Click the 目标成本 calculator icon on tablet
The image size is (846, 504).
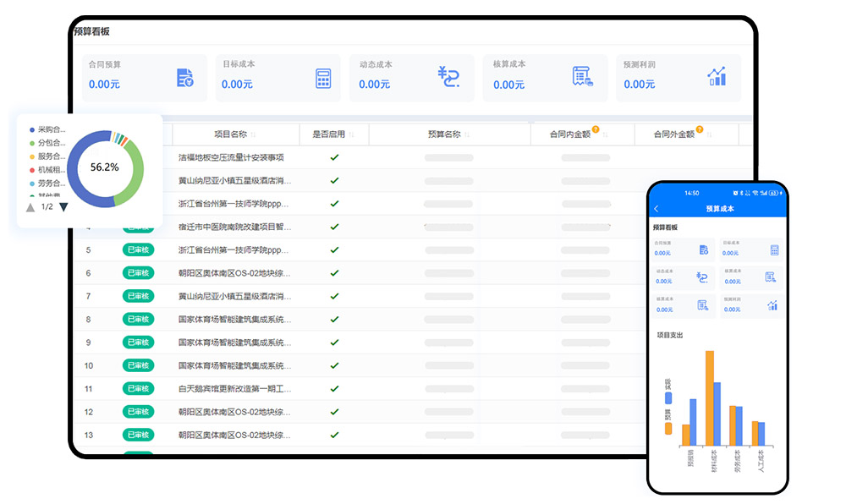pos(323,79)
